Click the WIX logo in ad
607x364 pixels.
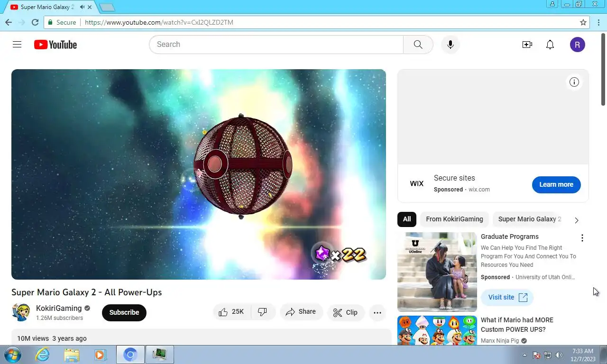[x=417, y=183]
